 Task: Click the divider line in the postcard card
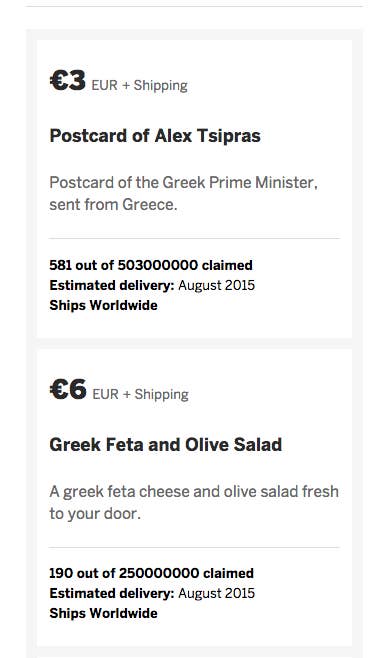(194, 238)
